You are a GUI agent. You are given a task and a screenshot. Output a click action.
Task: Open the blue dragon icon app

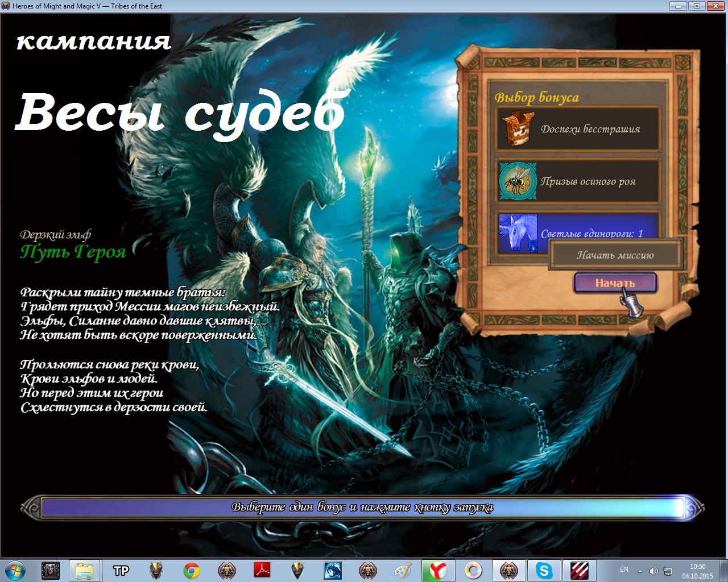[332, 570]
